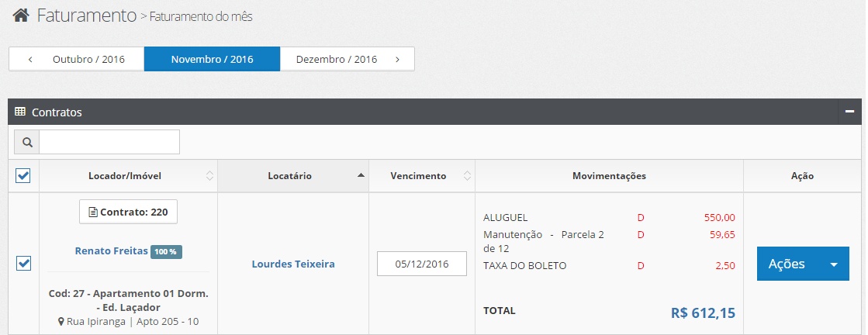This screenshot has width=868, height=335.
Task: Advance months with right chevron arrow
Action: [397, 59]
